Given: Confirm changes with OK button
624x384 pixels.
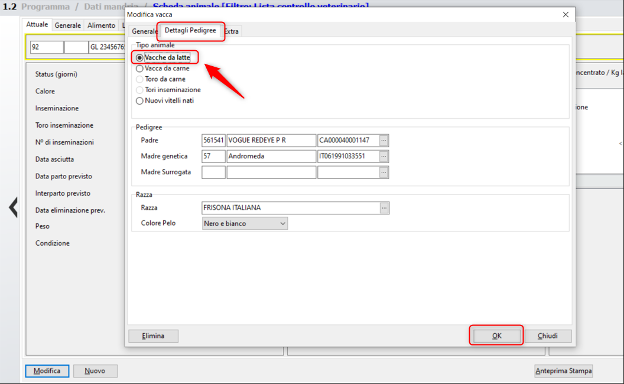Looking at the screenshot, I should point(496,336).
